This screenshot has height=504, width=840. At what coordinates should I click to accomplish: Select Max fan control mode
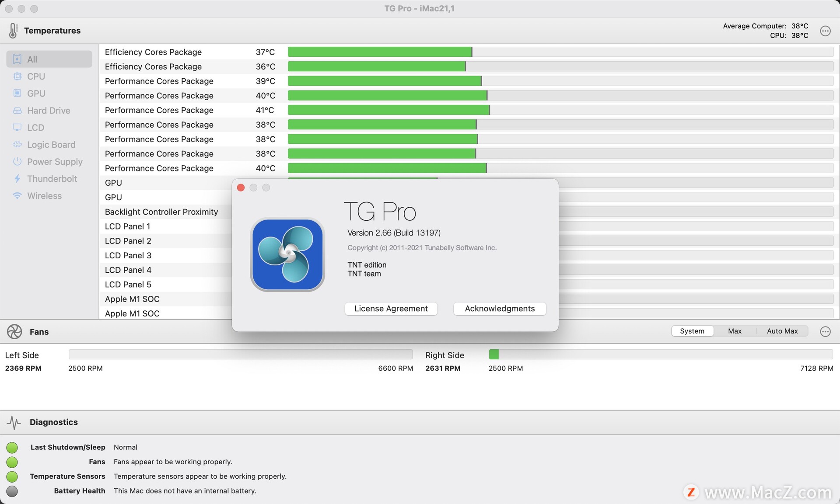click(735, 331)
